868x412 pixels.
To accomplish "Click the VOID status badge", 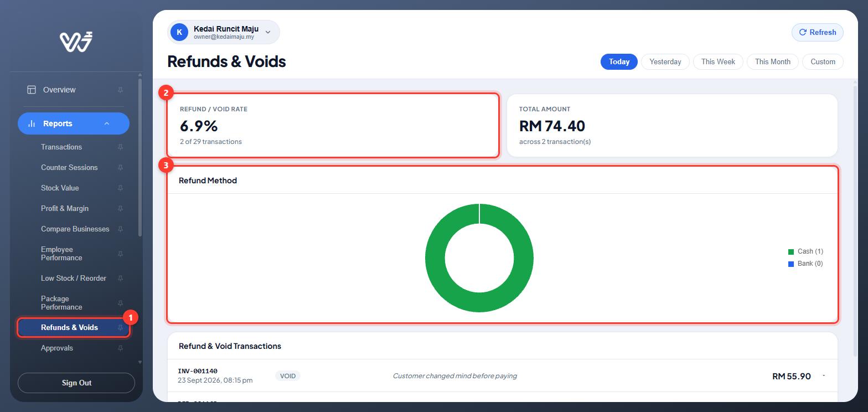I will (x=288, y=376).
